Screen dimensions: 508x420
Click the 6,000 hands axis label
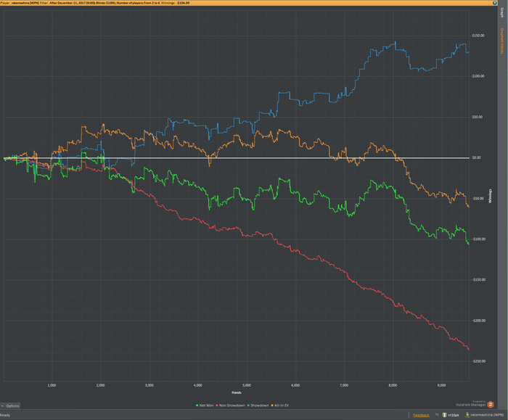click(295, 385)
